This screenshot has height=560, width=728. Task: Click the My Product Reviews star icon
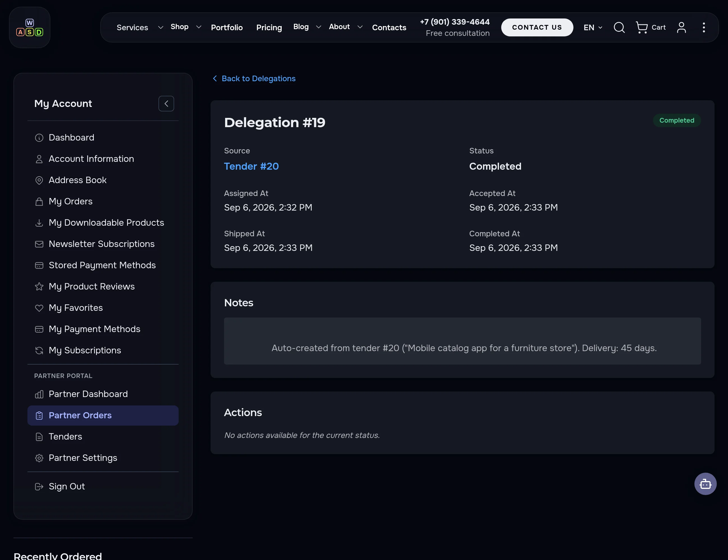pos(39,287)
